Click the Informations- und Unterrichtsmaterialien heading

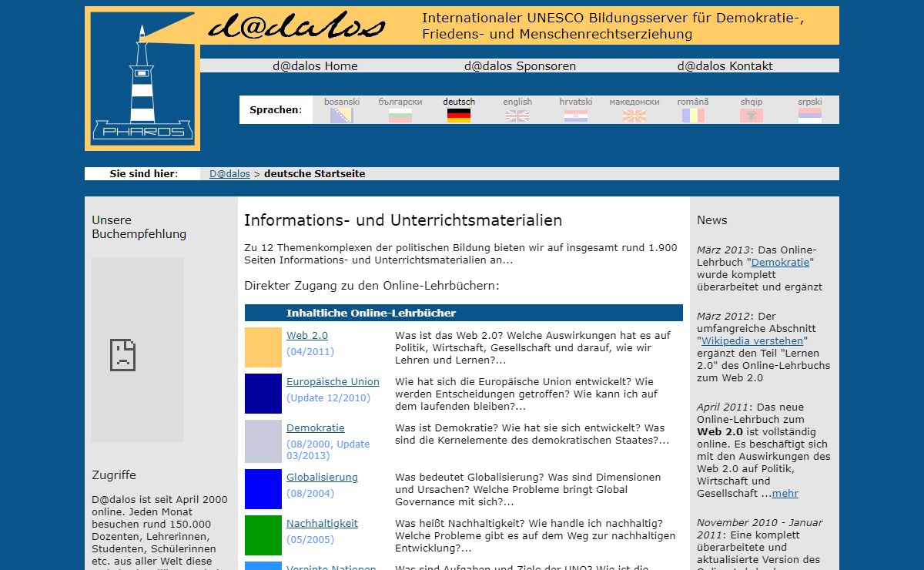point(403,220)
